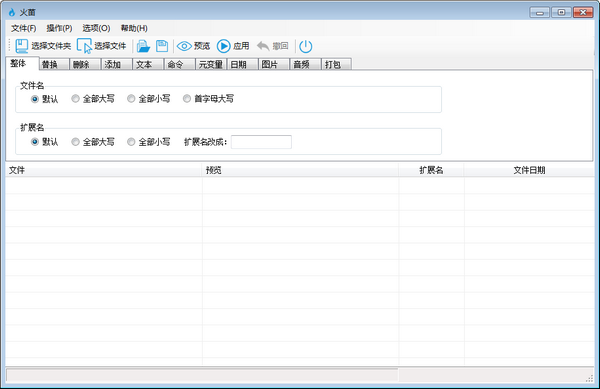Select 首字母大写 radio option
The height and width of the screenshot is (389, 600).
[x=187, y=99]
